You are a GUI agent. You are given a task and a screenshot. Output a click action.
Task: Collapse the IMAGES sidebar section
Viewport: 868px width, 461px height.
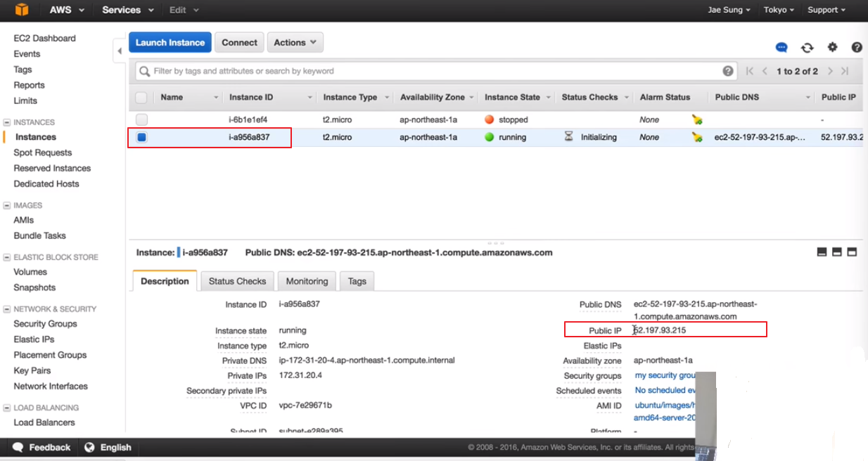click(7, 205)
